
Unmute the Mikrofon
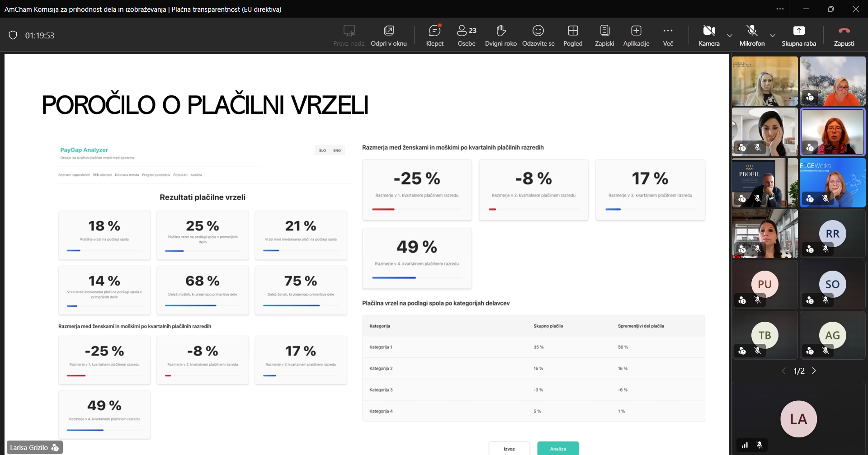(x=752, y=35)
